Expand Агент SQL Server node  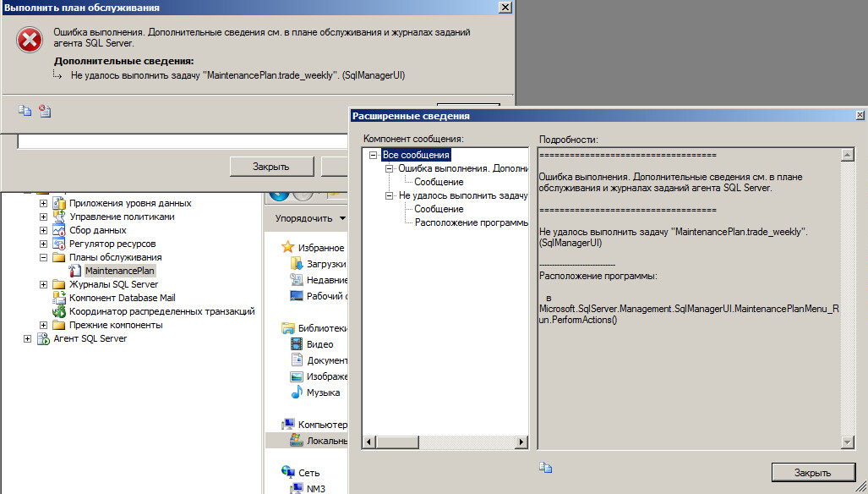(x=27, y=338)
